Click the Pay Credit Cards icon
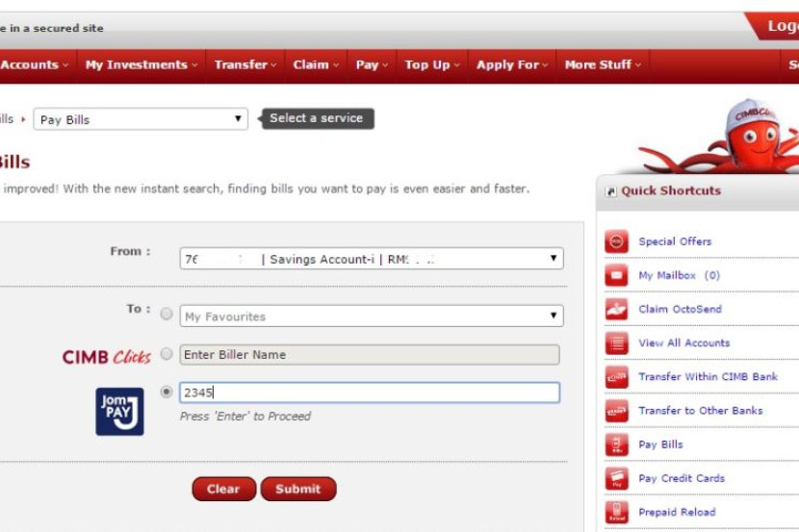 (x=616, y=478)
